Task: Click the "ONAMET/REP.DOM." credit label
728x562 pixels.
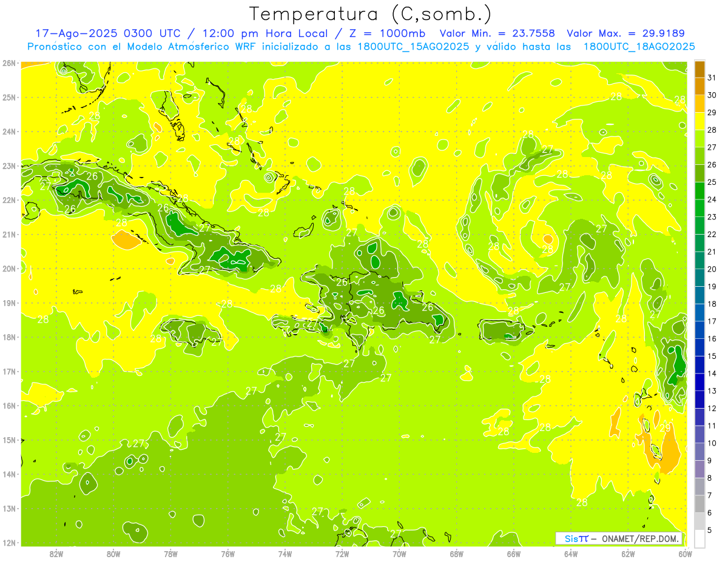Action: point(641,538)
